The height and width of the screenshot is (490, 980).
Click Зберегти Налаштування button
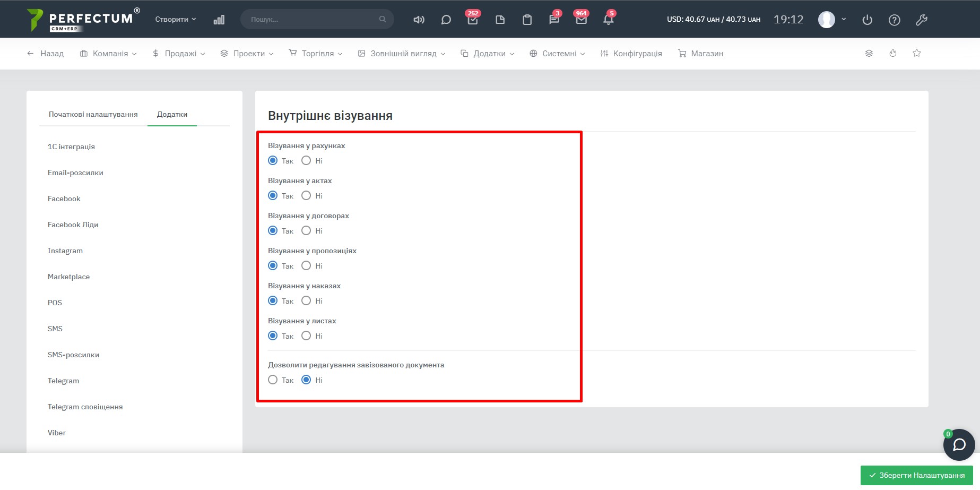[x=916, y=475]
